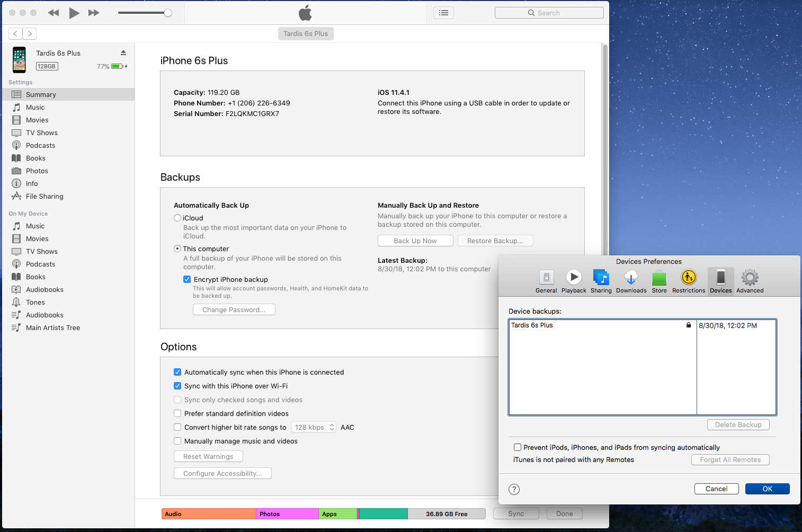Go forward with the right chevron
The height and width of the screenshot is (532, 802).
coord(30,33)
